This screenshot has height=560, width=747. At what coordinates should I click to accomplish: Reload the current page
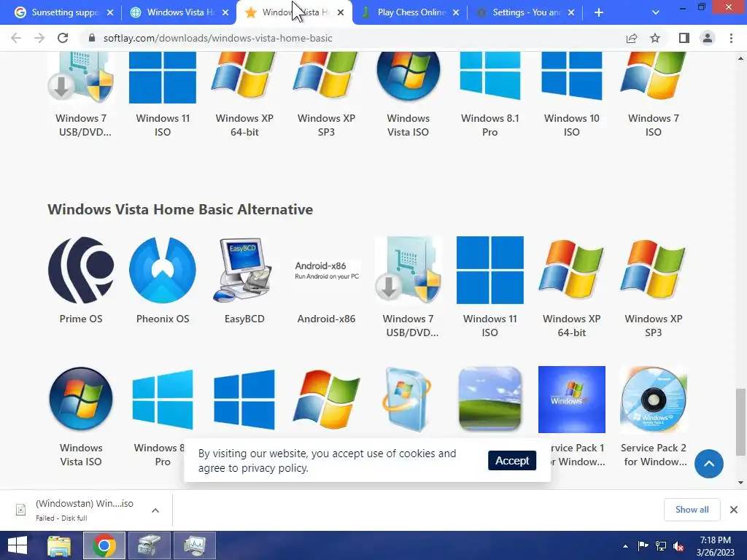pyautogui.click(x=63, y=38)
